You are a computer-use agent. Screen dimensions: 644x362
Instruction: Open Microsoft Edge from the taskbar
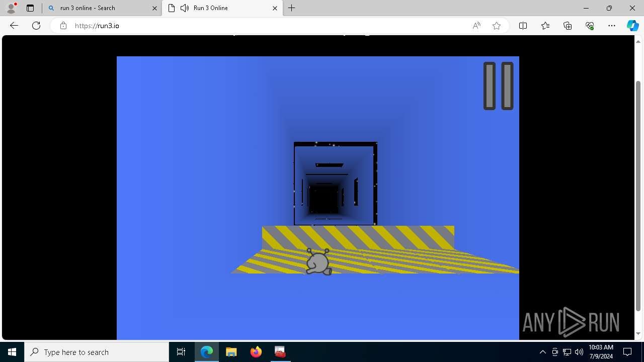click(x=207, y=352)
